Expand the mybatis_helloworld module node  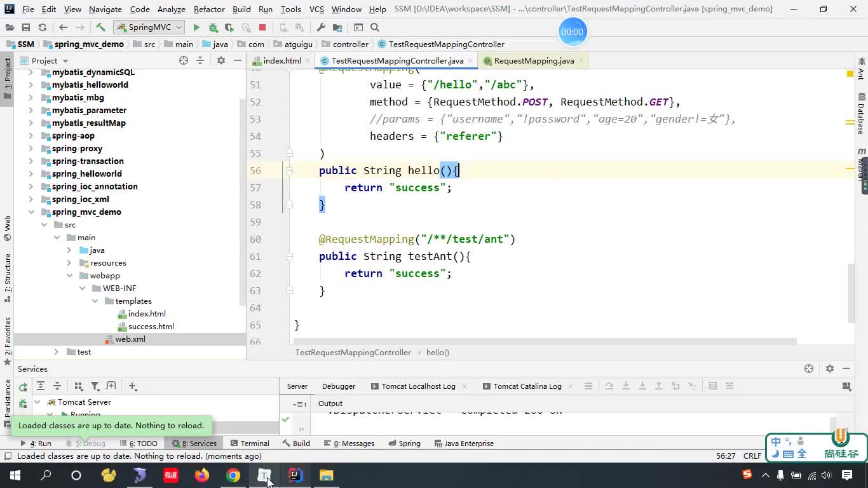[31, 85]
